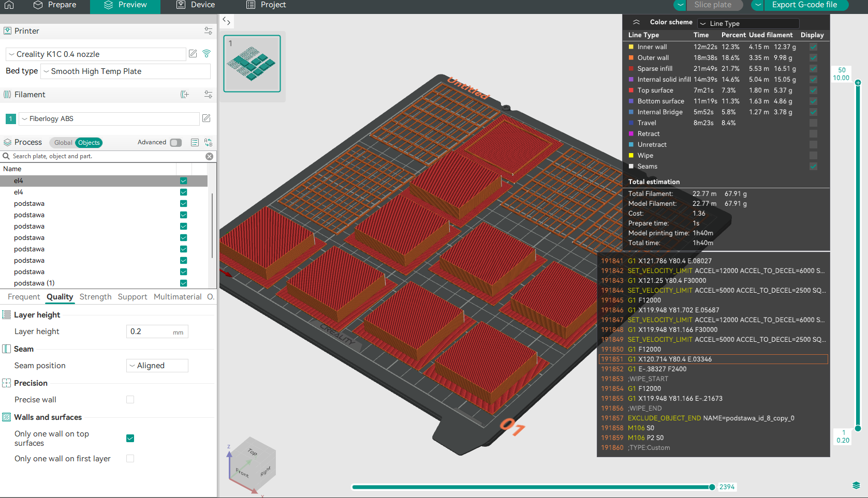The image size is (868, 498).
Task: Click the horizontal move slider handle
Action: click(712, 487)
